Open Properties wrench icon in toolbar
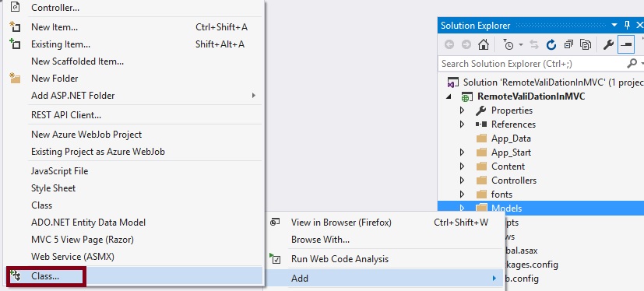The image size is (644, 291). coord(608,44)
